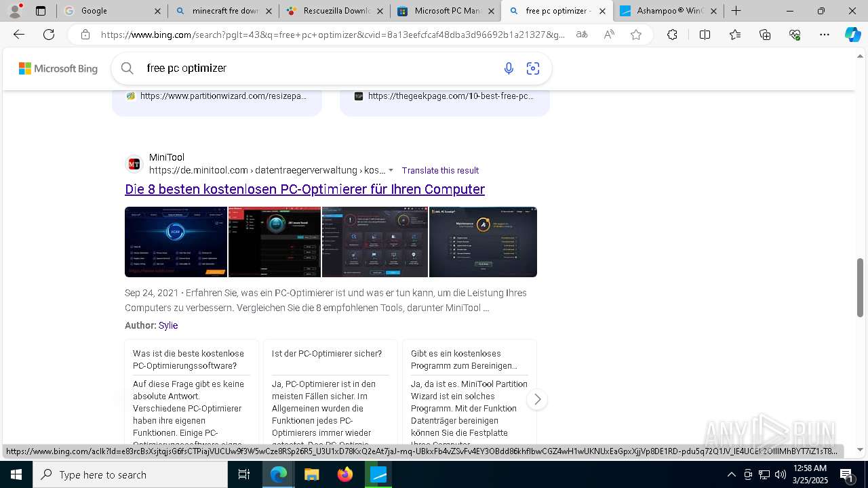Click the de.minitool.com URL breadcrumb
Viewport: 868px width, 488px height.
click(x=267, y=170)
